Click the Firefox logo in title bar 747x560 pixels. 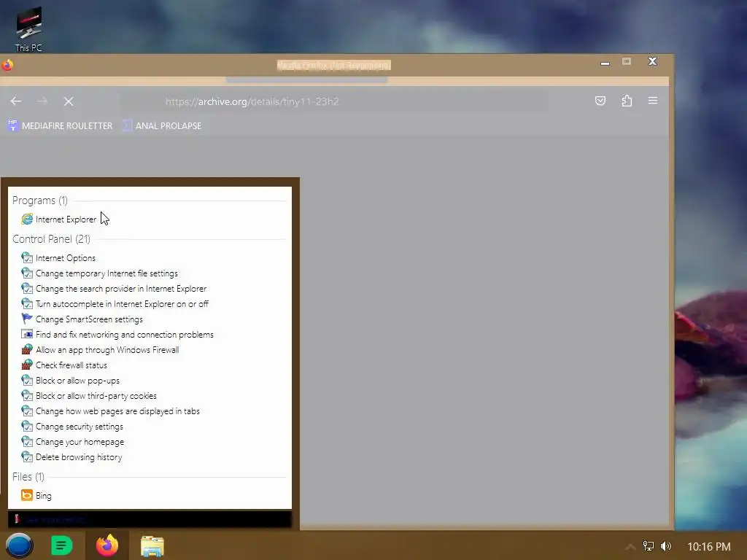point(7,65)
